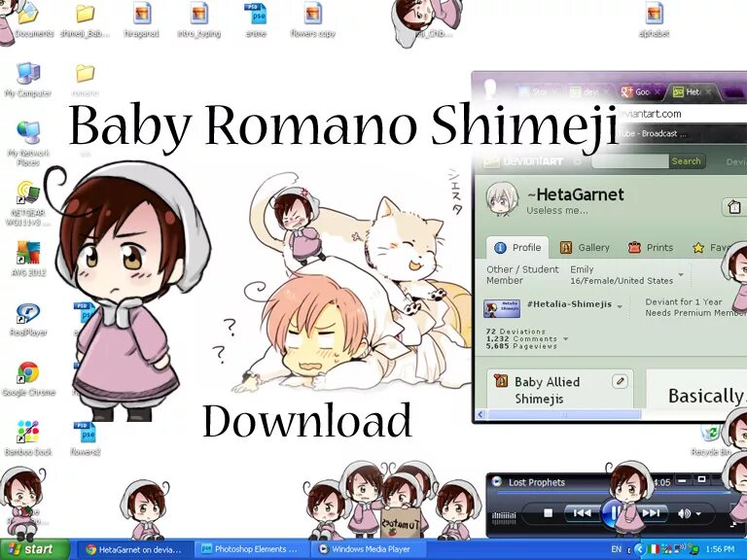747x560 pixels.
Task: Open the #Hetalia-Shimejis group link
Action: click(x=569, y=304)
